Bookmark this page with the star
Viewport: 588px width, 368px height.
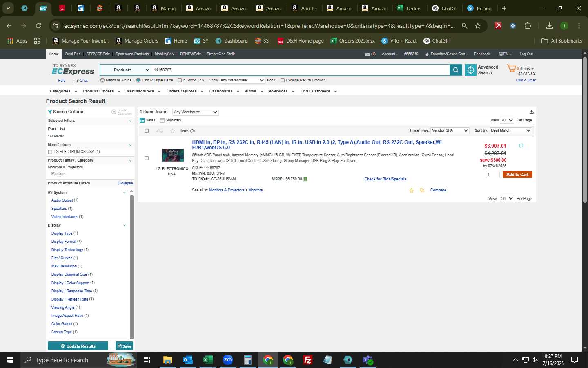tap(478, 26)
